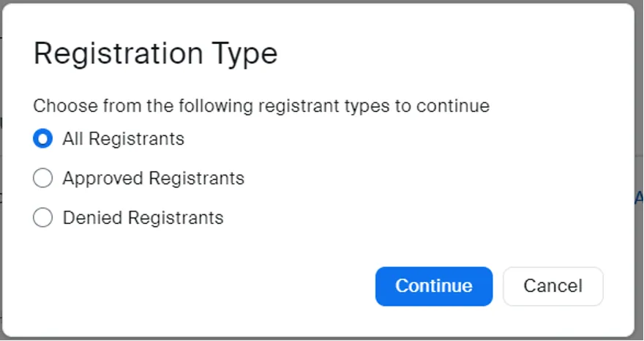Choose the Approved Registrants radio button
644x341 pixels.
(43, 178)
